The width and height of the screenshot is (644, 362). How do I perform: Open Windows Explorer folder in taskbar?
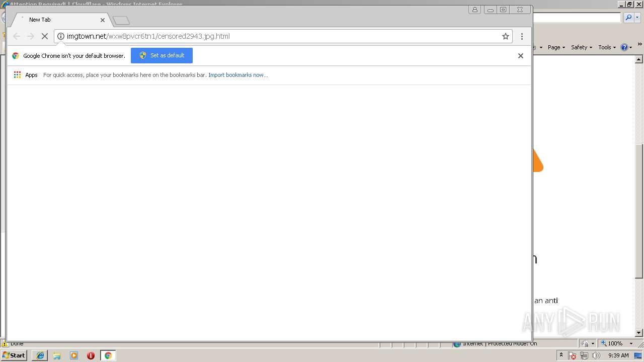tap(57, 355)
